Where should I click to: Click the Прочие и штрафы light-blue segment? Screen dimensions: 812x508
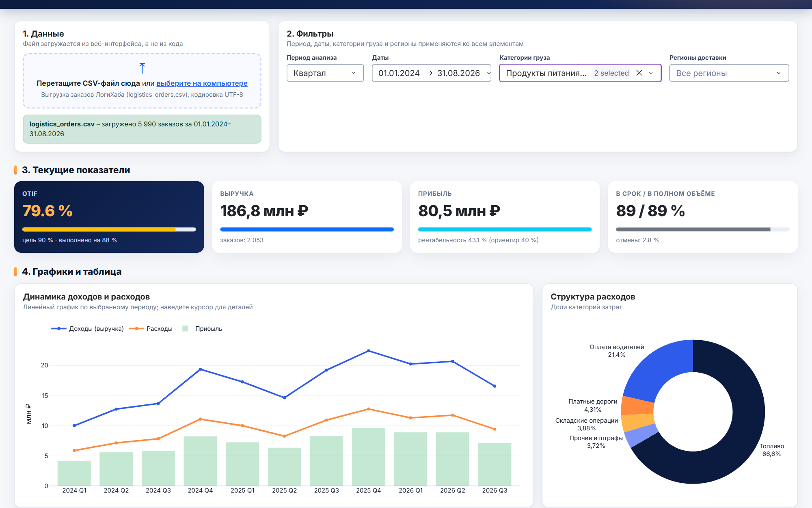click(x=642, y=436)
